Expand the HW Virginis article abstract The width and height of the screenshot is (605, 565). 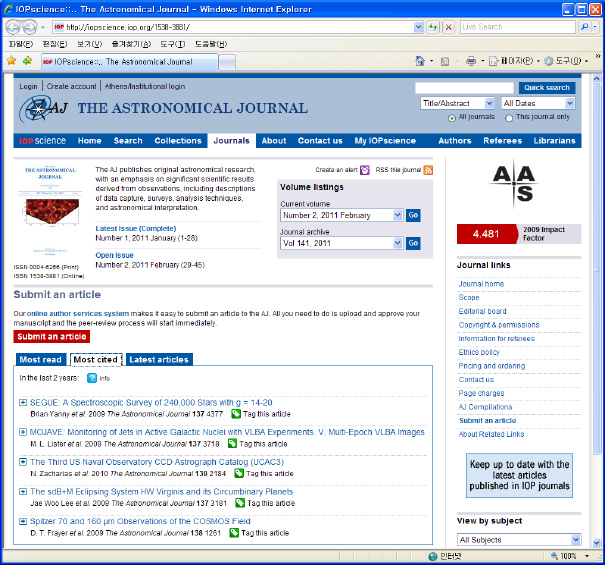23,491
